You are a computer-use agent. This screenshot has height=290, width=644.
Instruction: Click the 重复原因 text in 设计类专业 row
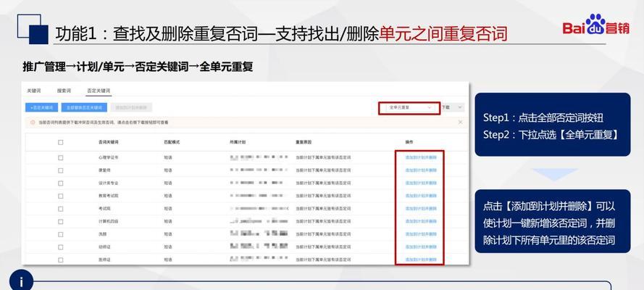pos(323,183)
